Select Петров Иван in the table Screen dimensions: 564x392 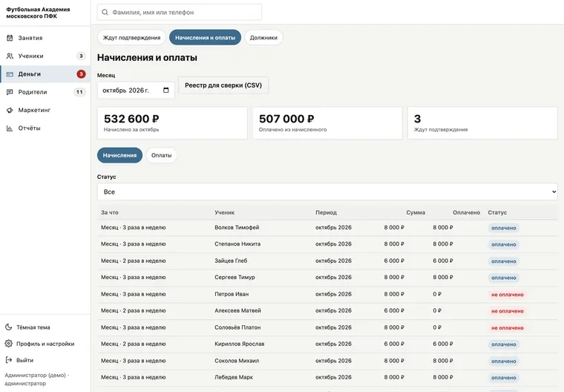pyautogui.click(x=232, y=294)
